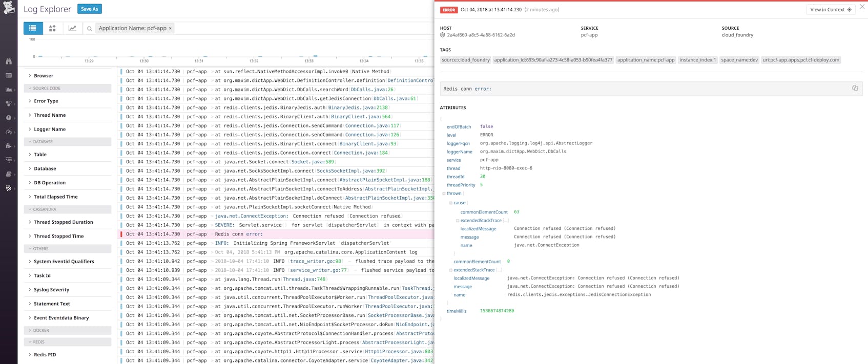The height and width of the screenshot is (364, 868).
Task: Click the Datadog logo in the sidebar
Action: click(x=9, y=7)
